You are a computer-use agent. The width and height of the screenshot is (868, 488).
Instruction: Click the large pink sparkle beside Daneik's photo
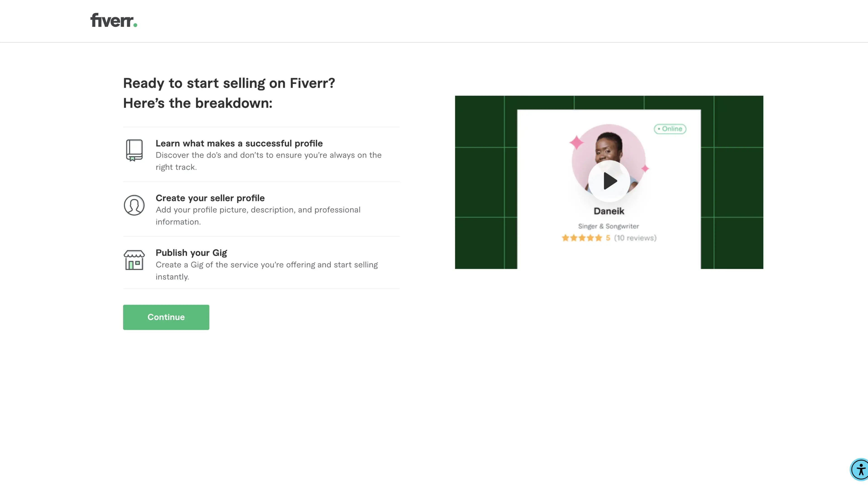pos(577,142)
